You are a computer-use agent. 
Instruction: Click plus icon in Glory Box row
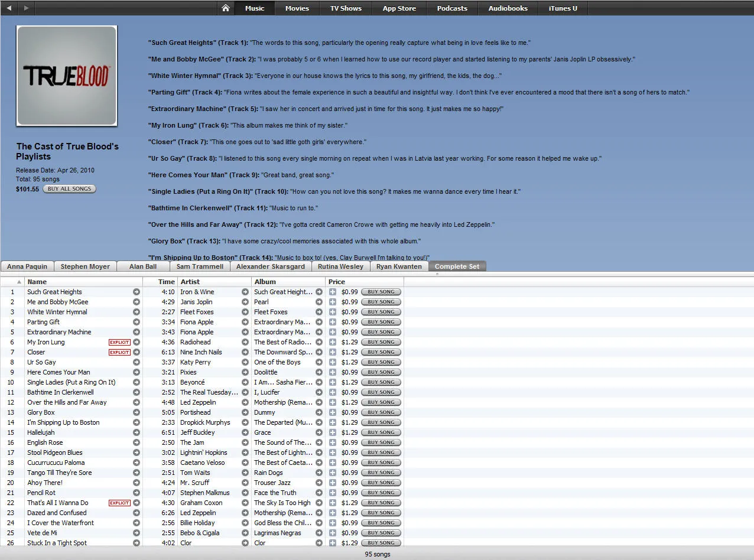point(333,412)
